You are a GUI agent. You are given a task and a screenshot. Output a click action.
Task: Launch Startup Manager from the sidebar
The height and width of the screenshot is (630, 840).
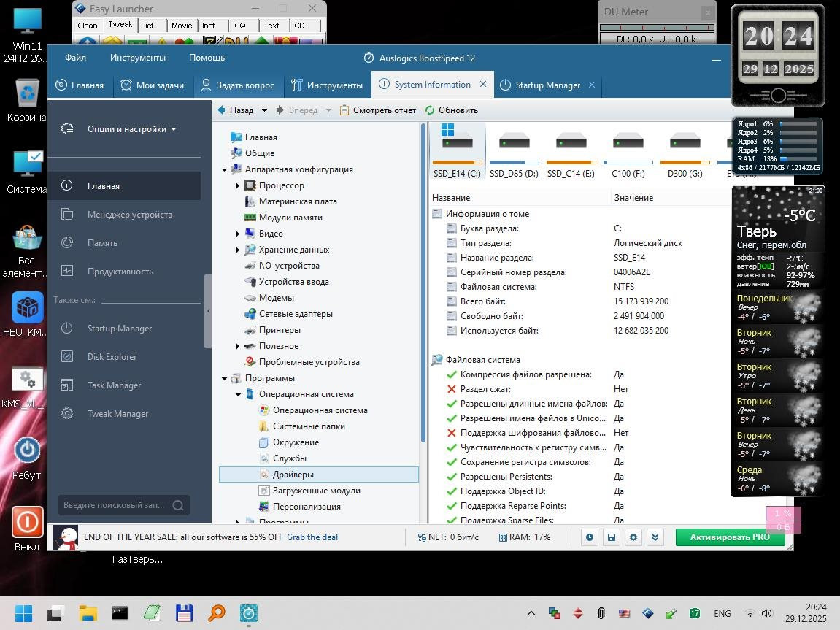click(x=124, y=329)
